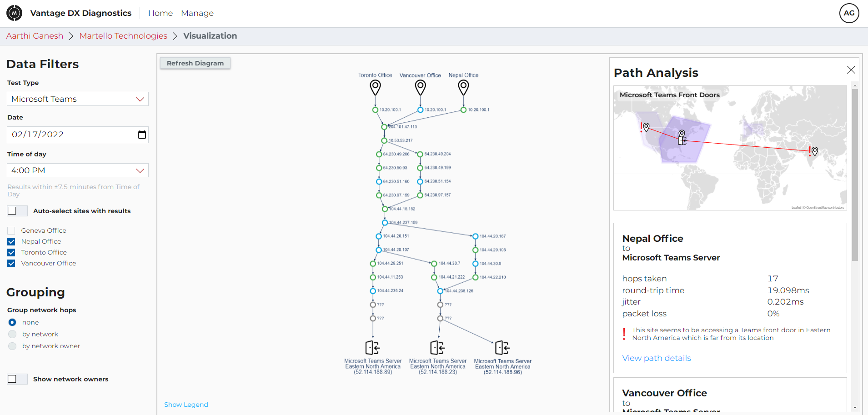Select the Teams Server icon for 52.114.188.89
This screenshot has width=868, height=415.
pyautogui.click(x=372, y=348)
